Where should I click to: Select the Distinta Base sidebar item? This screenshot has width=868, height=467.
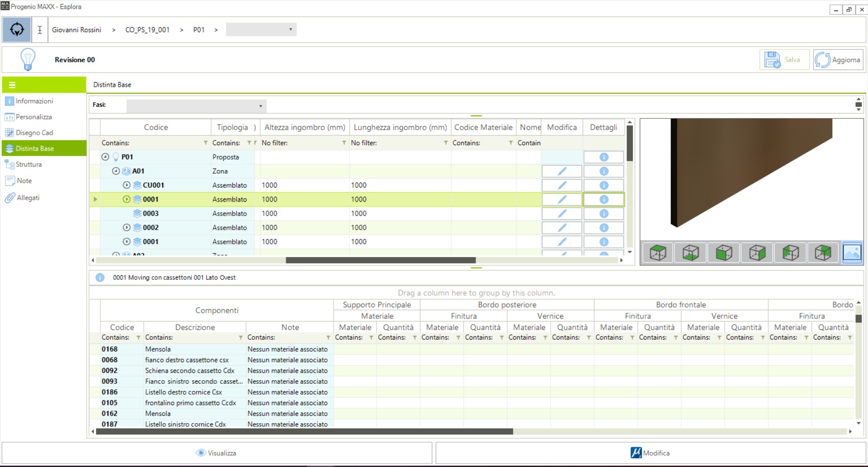pyautogui.click(x=44, y=148)
